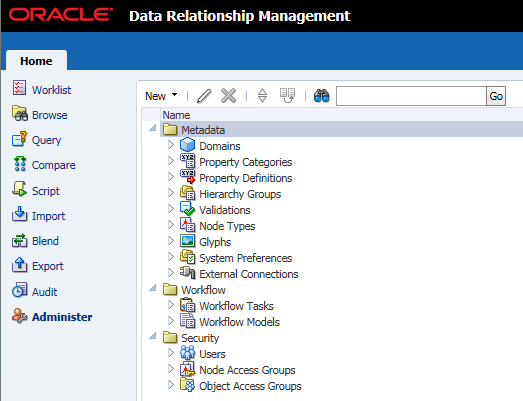Select the Glyphs row text
Image resolution: width=523 pixels, height=401 pixels.
[215, 242]
